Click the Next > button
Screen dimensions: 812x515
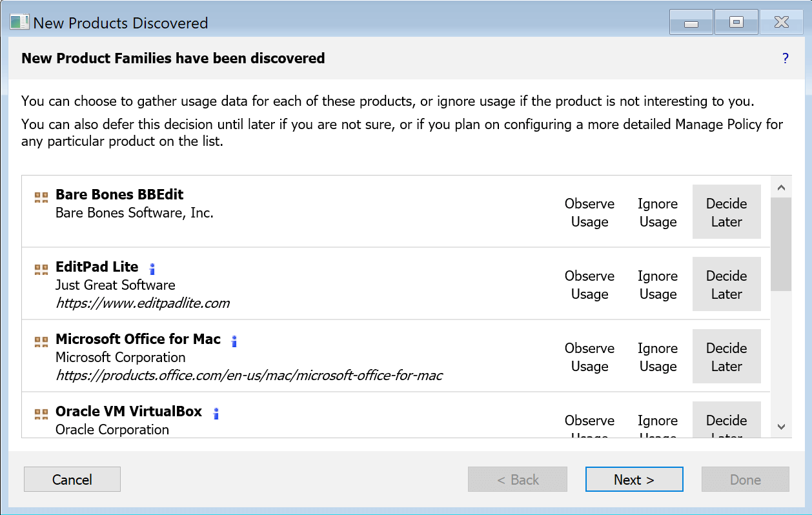coord(634,480)
